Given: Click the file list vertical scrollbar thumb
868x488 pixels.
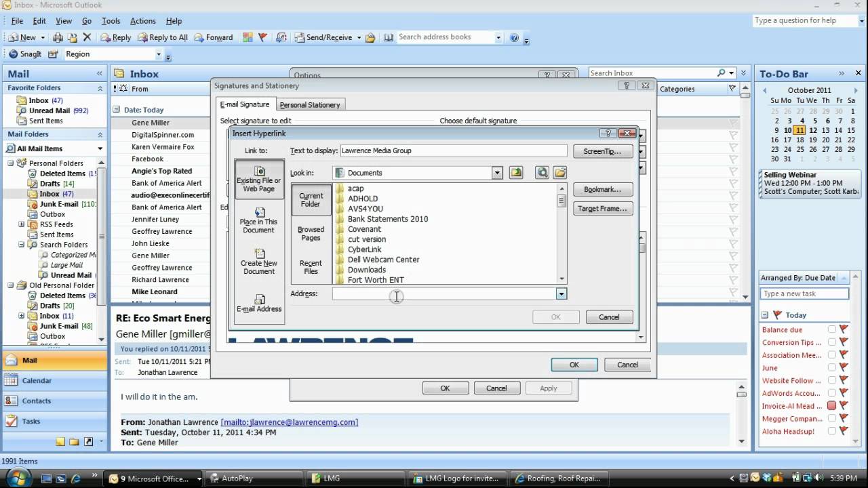Looking at the screenshot, I should [x=561, y=201].
